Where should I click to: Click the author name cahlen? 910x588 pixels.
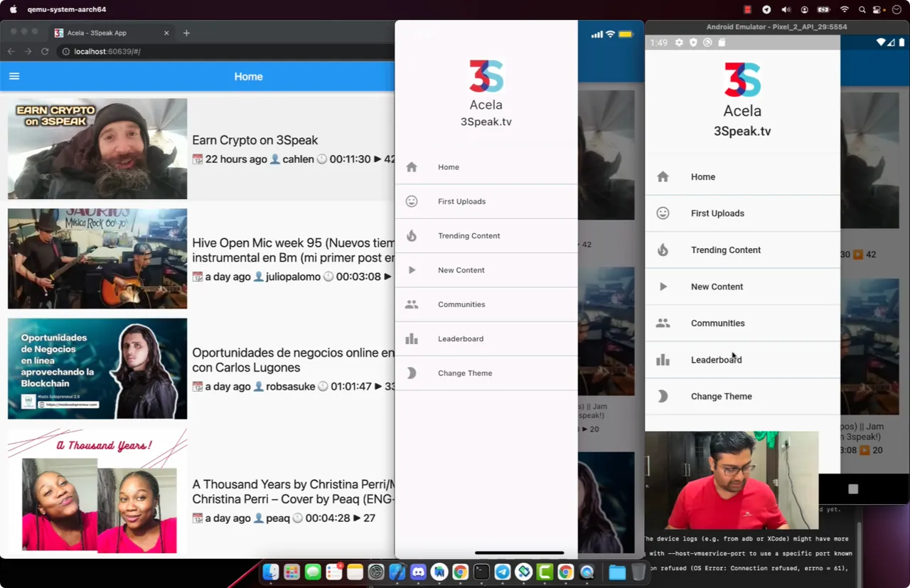[298, 159]
